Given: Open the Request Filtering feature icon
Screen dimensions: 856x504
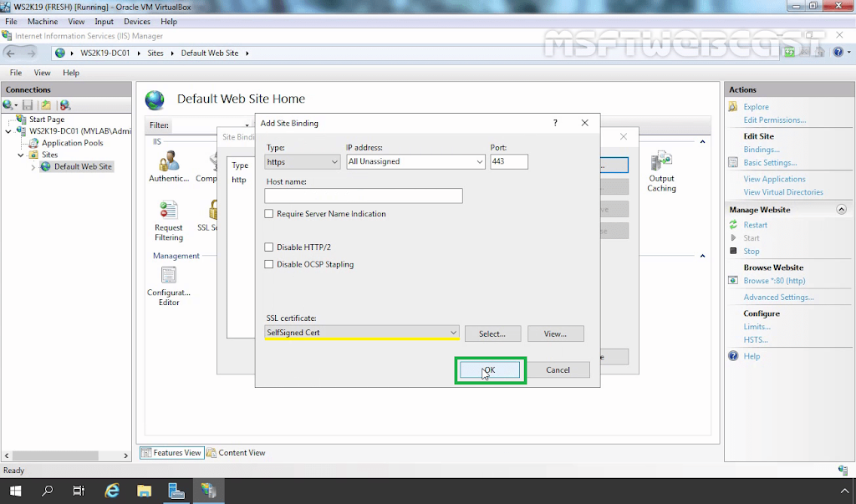Looking at the screenshot, I should 169,221.
